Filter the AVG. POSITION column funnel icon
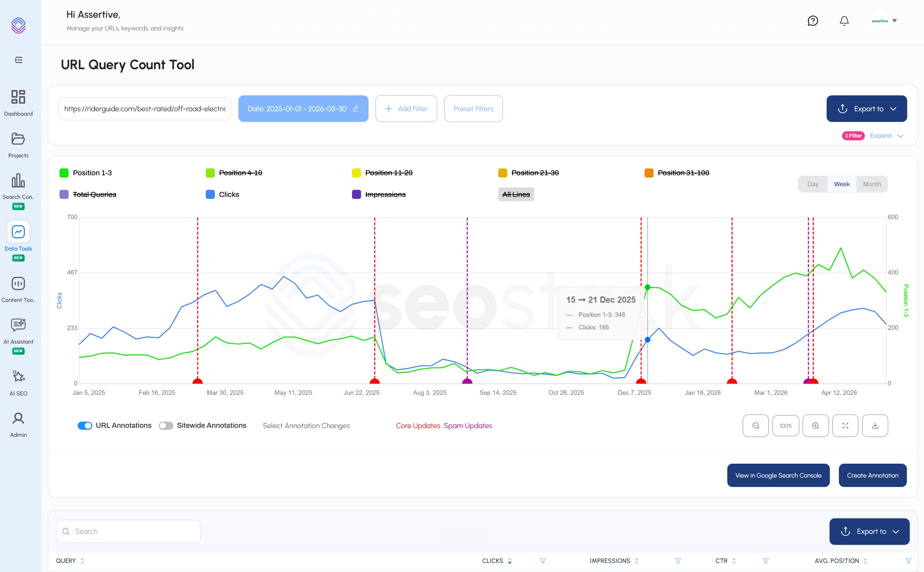Screen dimensions: 924x572 (908, 561)
